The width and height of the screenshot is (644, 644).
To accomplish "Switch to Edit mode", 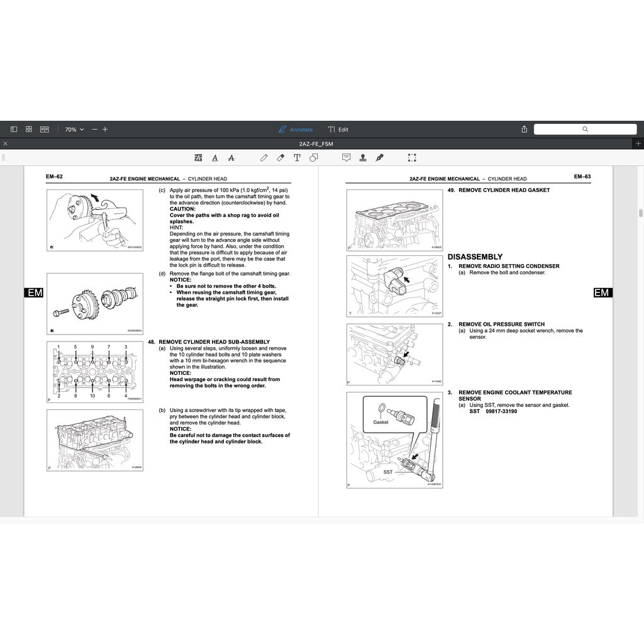I will pyautogui.click(x=338, y=130).
